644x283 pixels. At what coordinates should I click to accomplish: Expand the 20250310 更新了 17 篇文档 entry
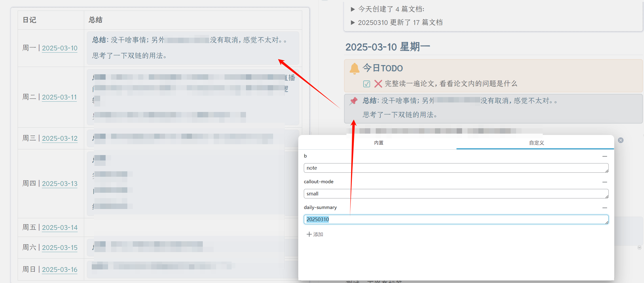353,22
